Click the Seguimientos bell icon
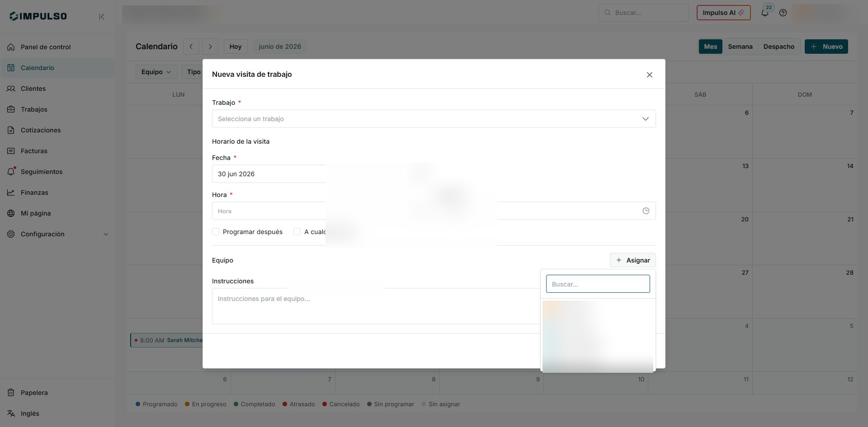 coord(11,172)
